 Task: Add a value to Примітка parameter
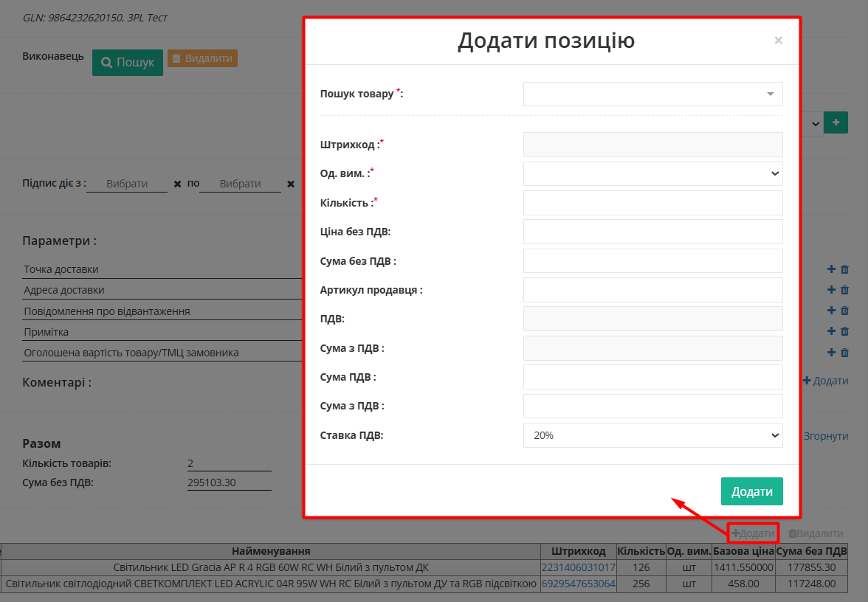[x=830, y=331]
